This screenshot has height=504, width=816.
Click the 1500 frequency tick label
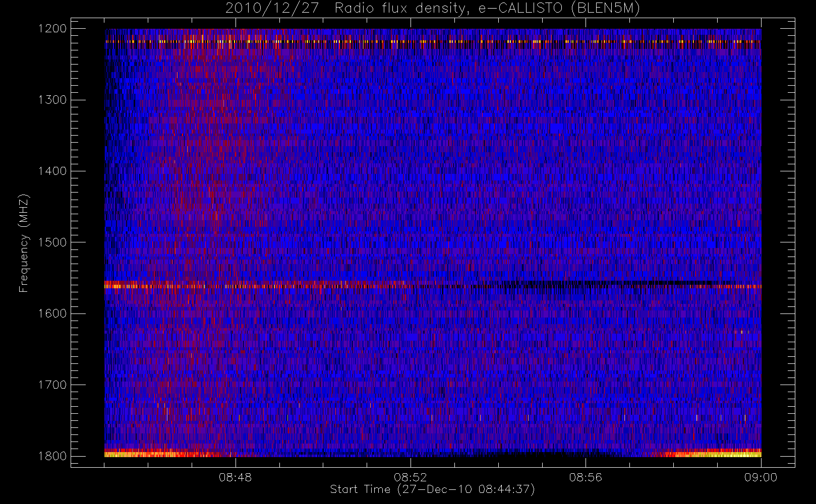tap(52, 242)
